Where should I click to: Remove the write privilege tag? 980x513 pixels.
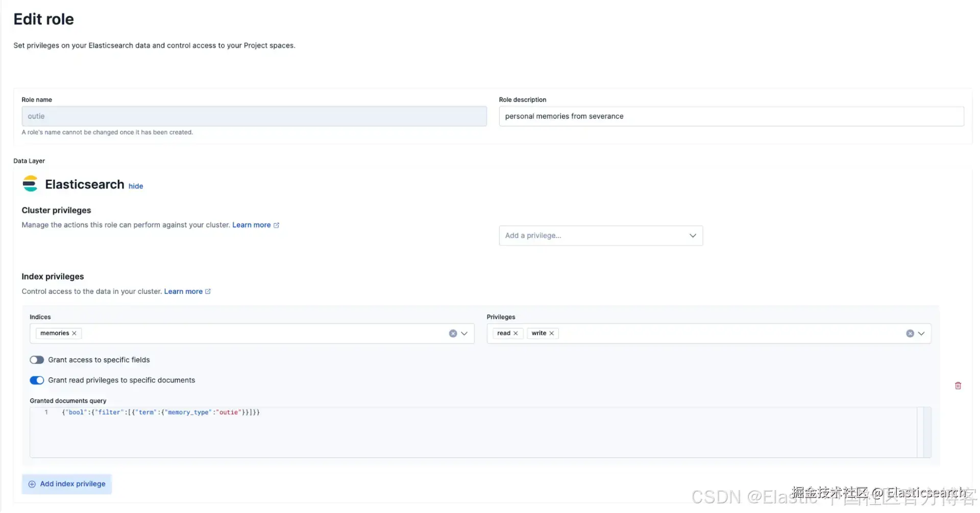coord(552,333)
